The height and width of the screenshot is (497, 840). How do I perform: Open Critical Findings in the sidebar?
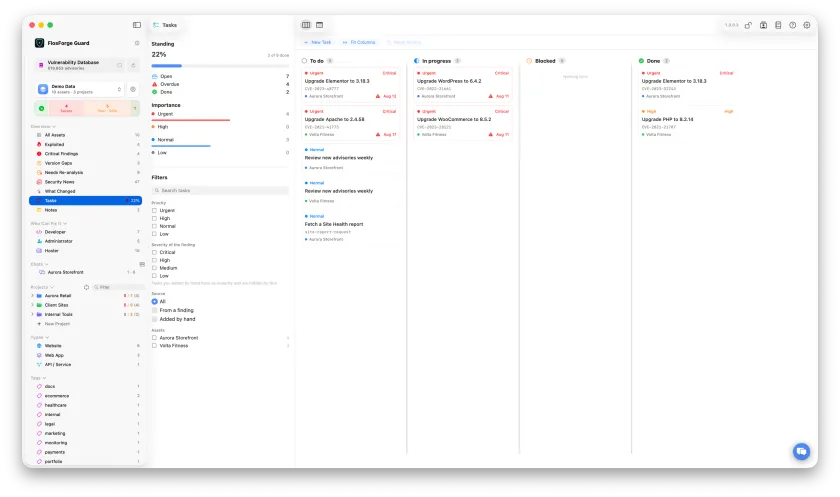pyautogui.click(x=86, y=154)
